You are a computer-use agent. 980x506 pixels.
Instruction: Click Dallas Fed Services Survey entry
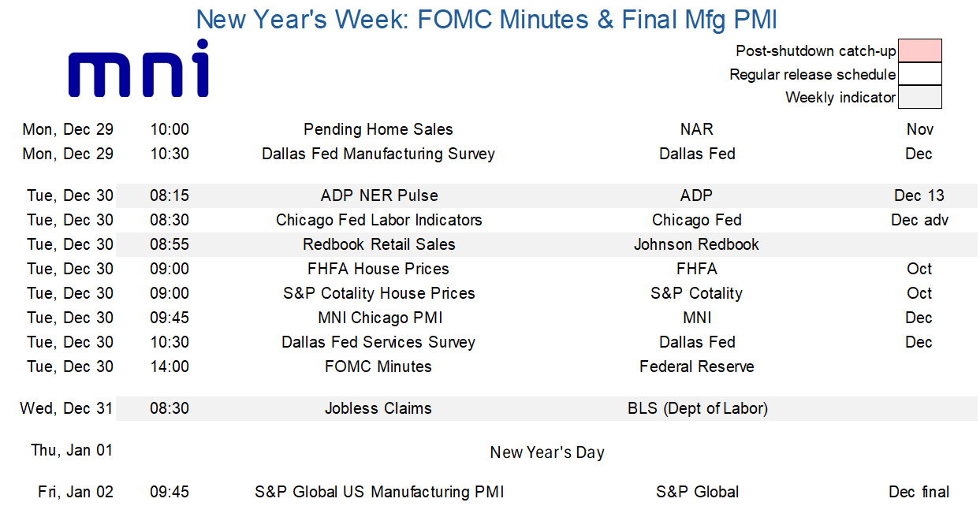pyautogui.click(x=378, y=342)
